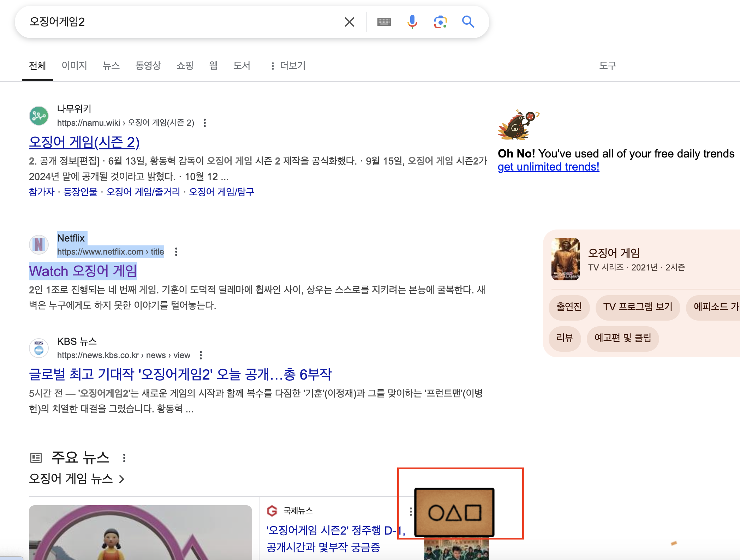Switch to the 이미지 tab
Screen dimensions: 740x560
pyautogui.click(x=74, y=65)
